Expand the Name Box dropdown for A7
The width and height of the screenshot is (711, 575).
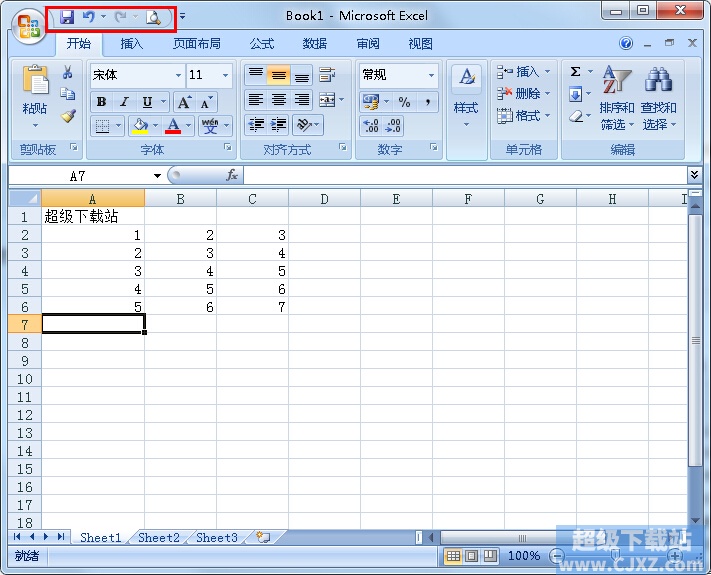[x=157, y=175]
